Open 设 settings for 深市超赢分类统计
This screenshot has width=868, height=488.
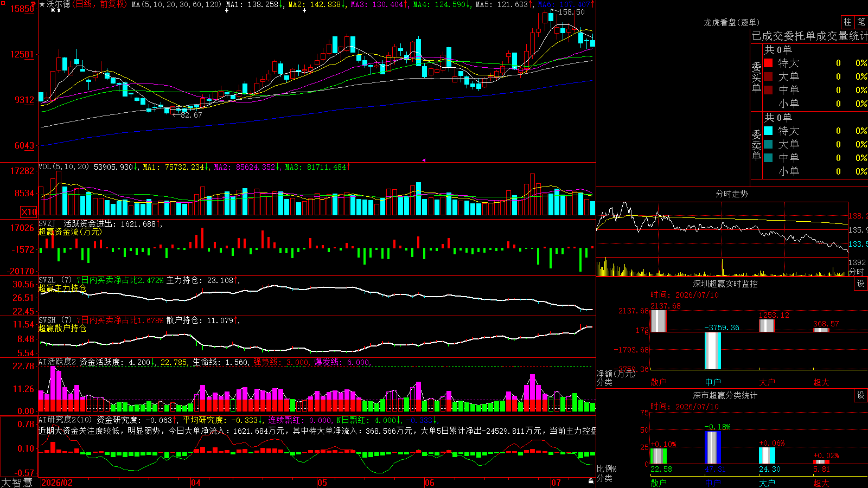861,395
